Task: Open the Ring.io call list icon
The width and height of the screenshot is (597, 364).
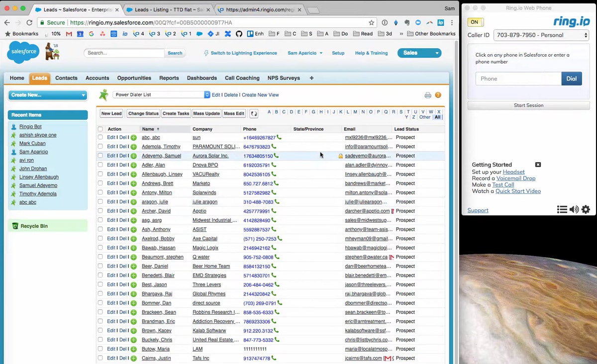Action: click(562, 210)
